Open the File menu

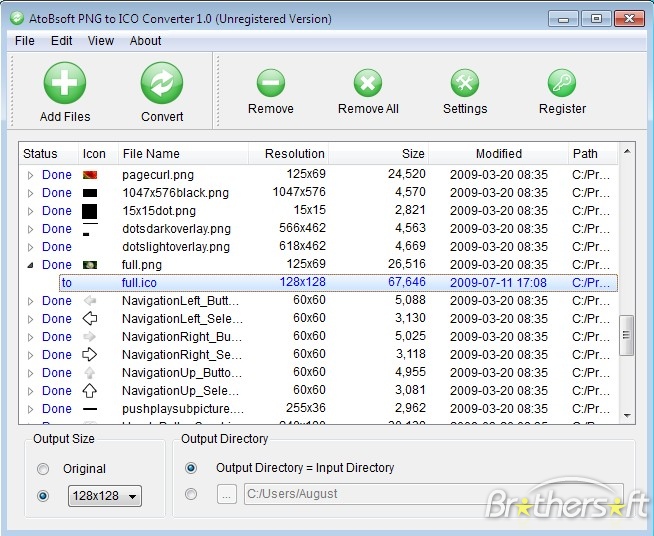point(25,40)
